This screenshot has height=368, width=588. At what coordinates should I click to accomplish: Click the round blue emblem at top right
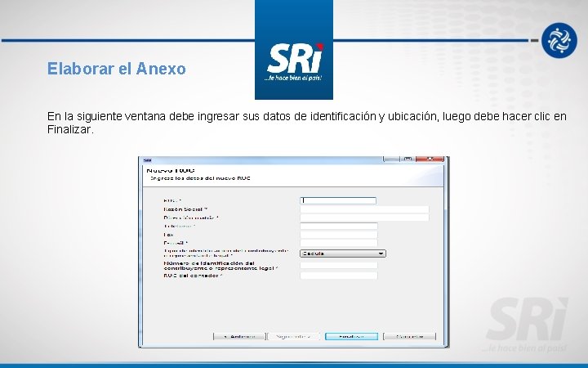pos(559,40)
